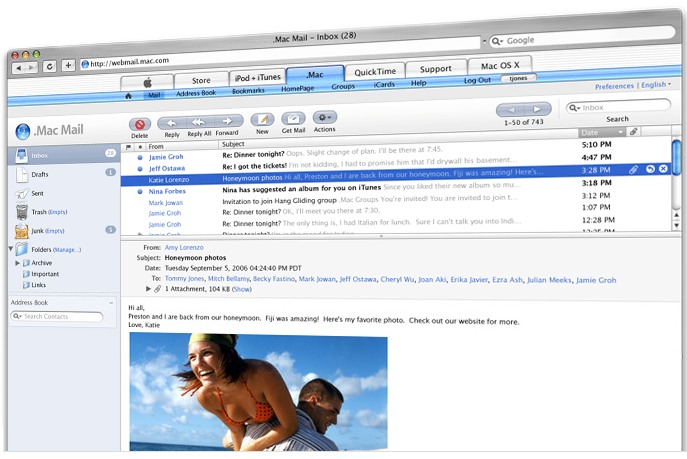Open the Store tab

point(201,80)
